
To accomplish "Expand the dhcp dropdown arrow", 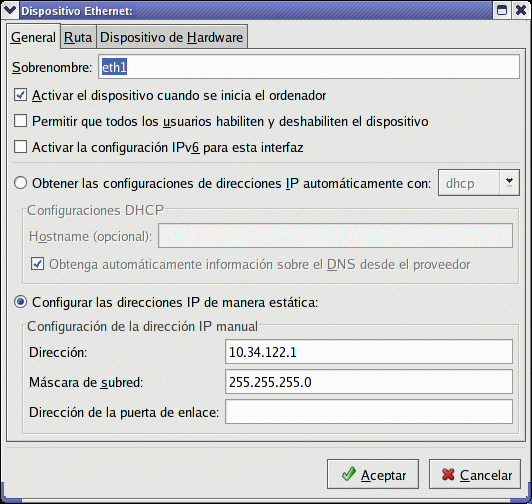I will coord(509,183).
